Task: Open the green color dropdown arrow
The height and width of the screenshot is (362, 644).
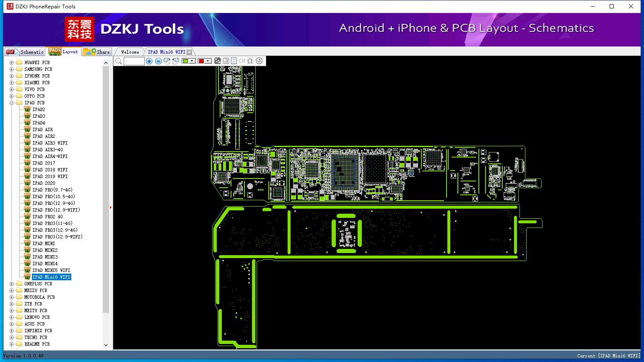Action: [x=192, y=61]
